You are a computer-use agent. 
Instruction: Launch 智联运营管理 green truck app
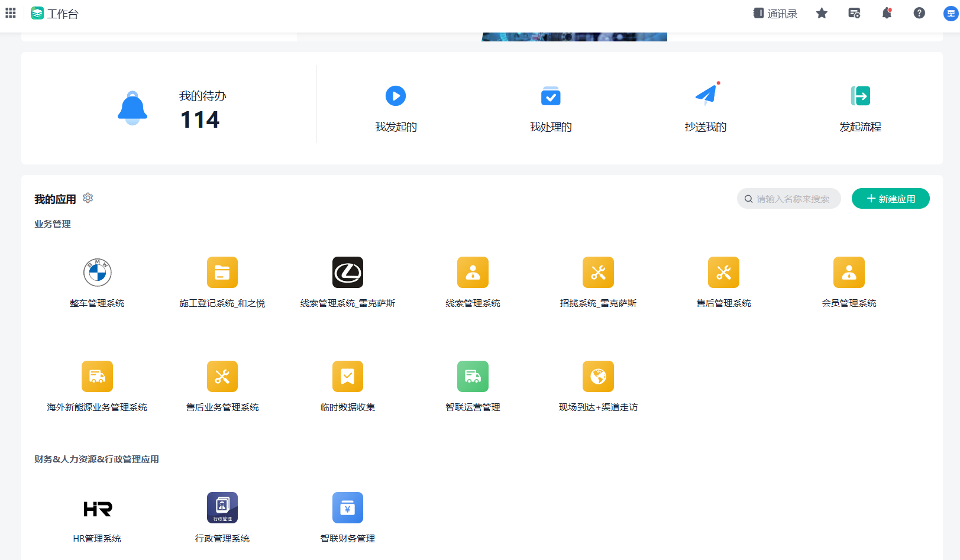pos(473,377)
